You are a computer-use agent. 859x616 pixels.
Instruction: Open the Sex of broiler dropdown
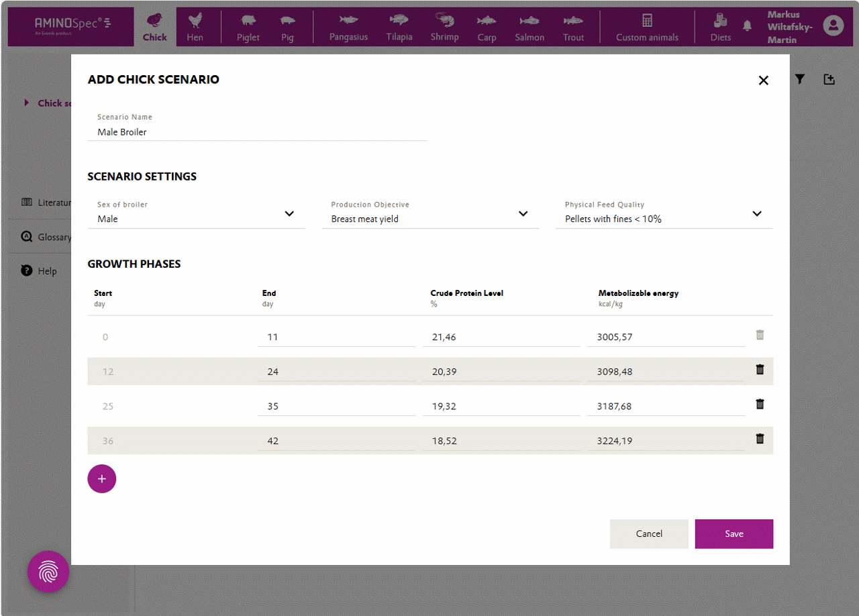[196, 214]
